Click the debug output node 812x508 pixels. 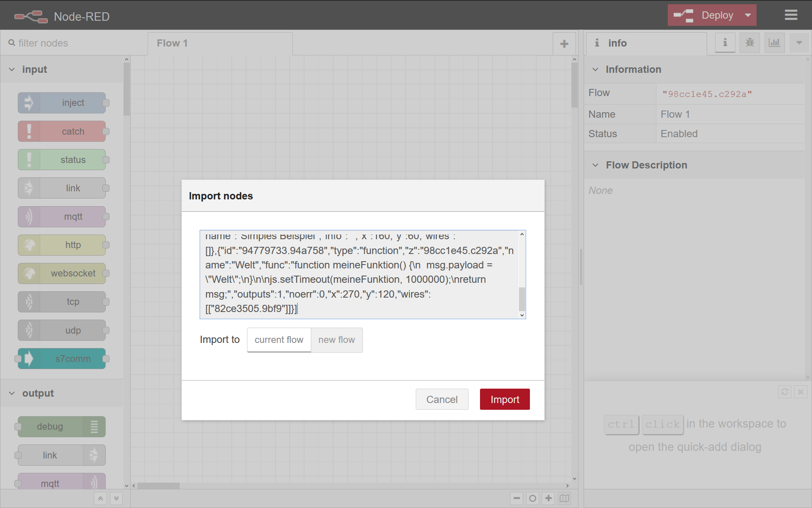click(x=60, y=426)
